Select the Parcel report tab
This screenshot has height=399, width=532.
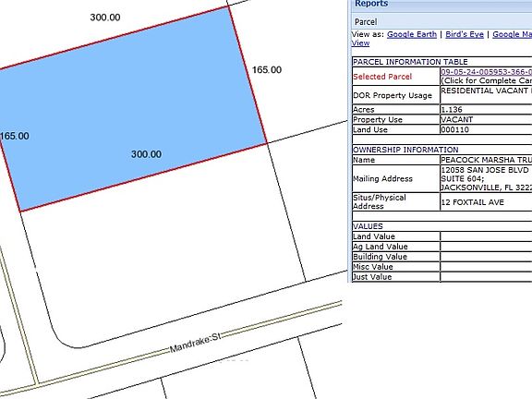pyautogui.click(x=366, y=22)
